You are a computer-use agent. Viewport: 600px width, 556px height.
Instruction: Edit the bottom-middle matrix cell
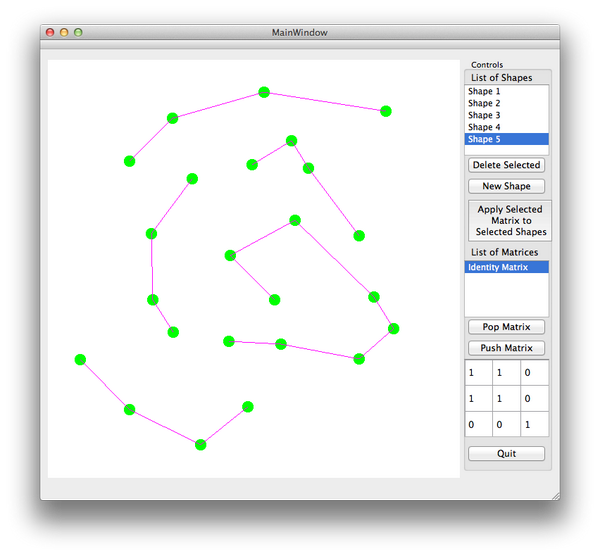[507, 424]
